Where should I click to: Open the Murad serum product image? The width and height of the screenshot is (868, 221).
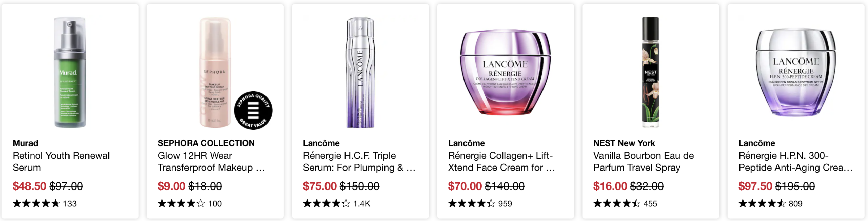coord(70,72)
